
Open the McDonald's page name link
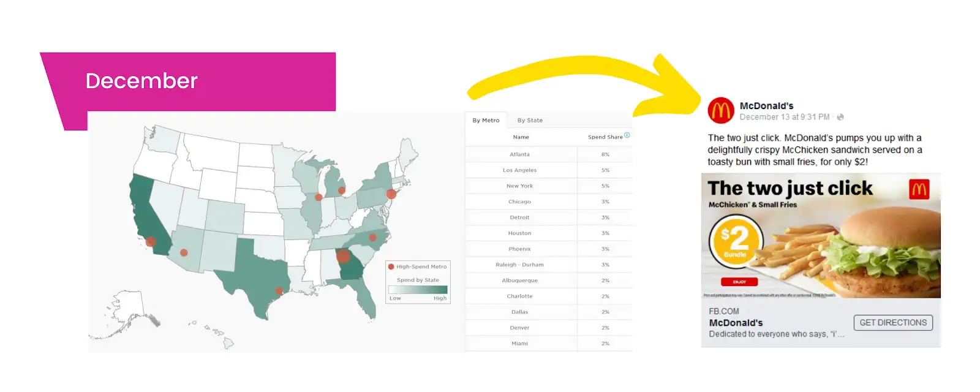766,106
